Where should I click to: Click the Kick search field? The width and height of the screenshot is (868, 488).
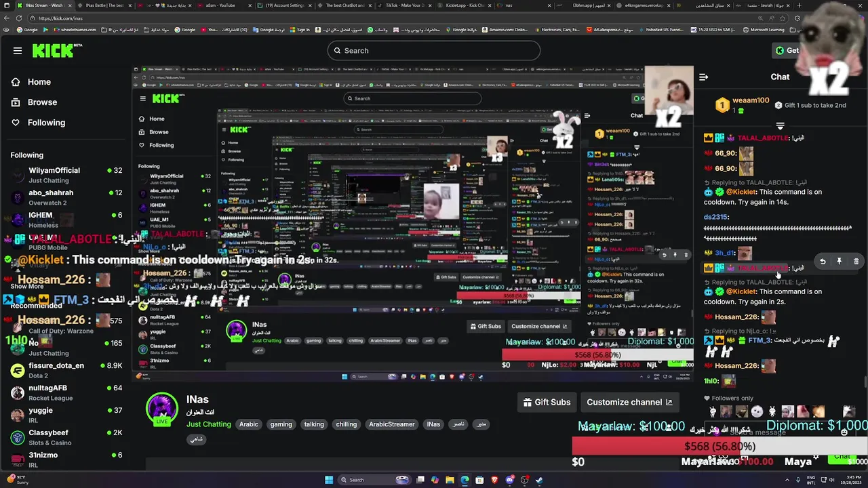(x=434, y=50)
